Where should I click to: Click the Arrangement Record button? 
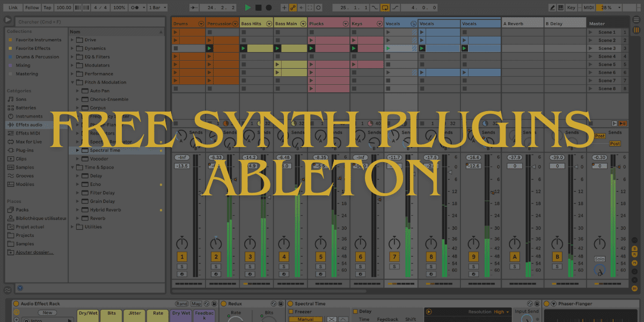pyautogui.click(x=268, y=8)
